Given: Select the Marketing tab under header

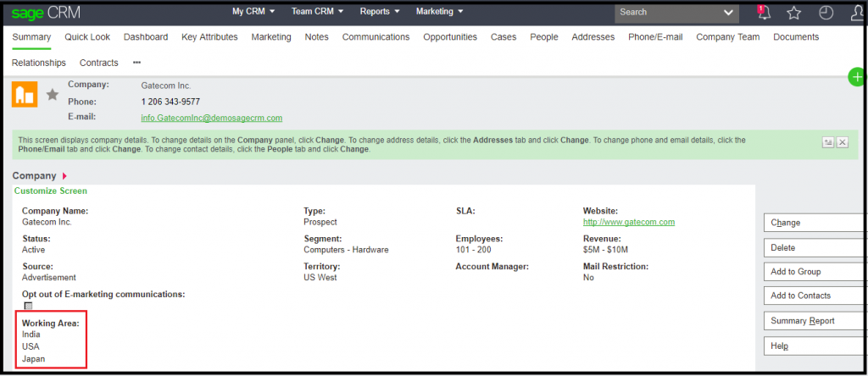Looking at the screenshot, I should pos(271,37).
